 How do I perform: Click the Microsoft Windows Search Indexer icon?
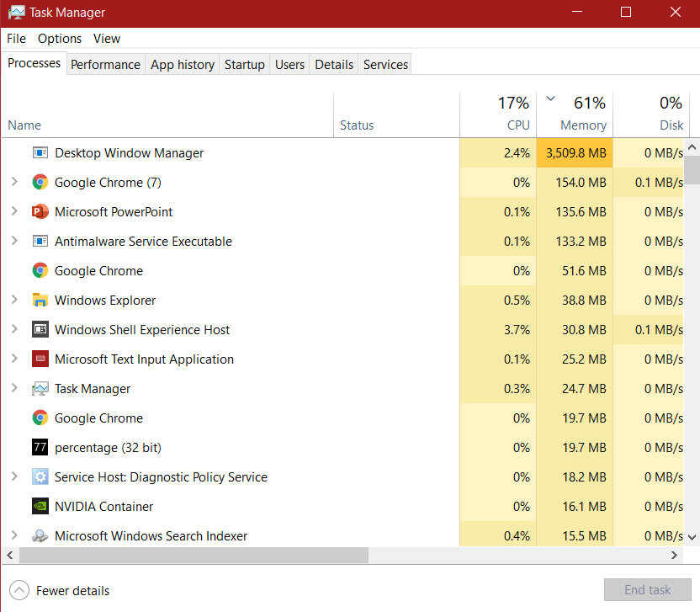click(40, 535)
